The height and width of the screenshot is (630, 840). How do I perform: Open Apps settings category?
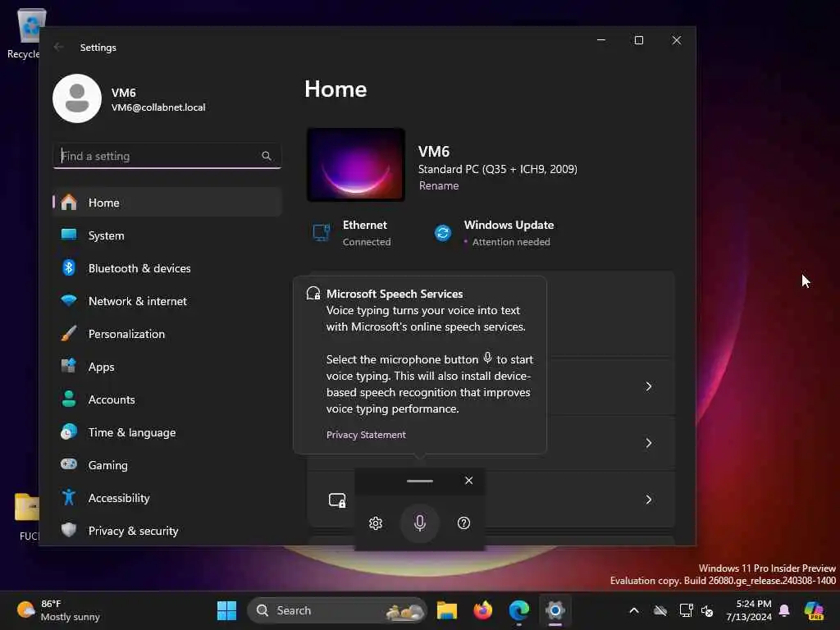(x=167, y=367)
